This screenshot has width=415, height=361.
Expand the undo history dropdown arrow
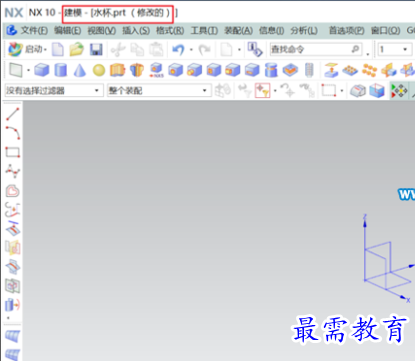[x=191, y=50]
